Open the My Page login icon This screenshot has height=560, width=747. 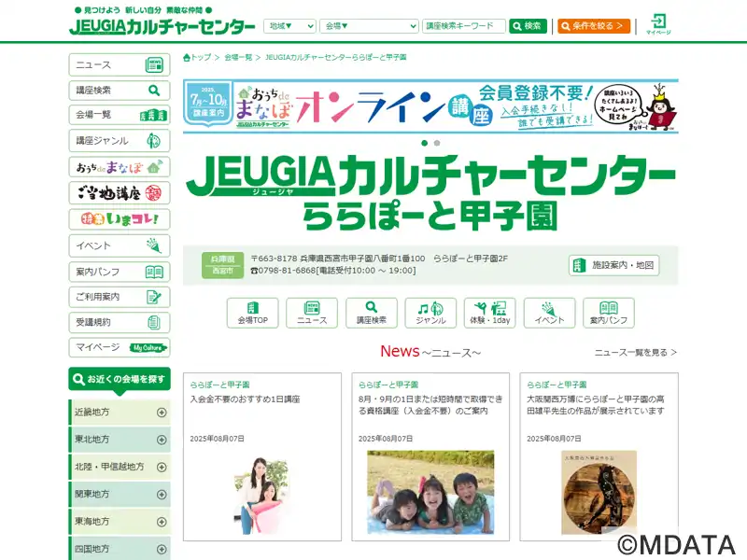[x=658, y=24]
